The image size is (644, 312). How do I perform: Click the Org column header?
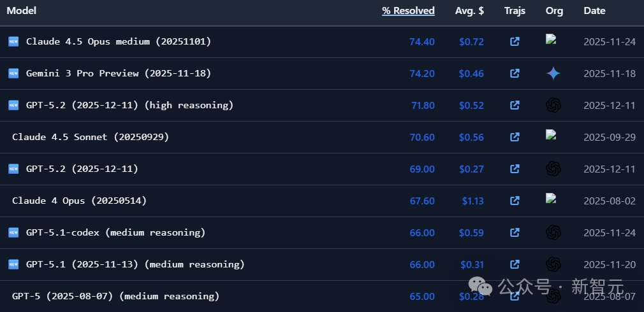tap(554, 11)
